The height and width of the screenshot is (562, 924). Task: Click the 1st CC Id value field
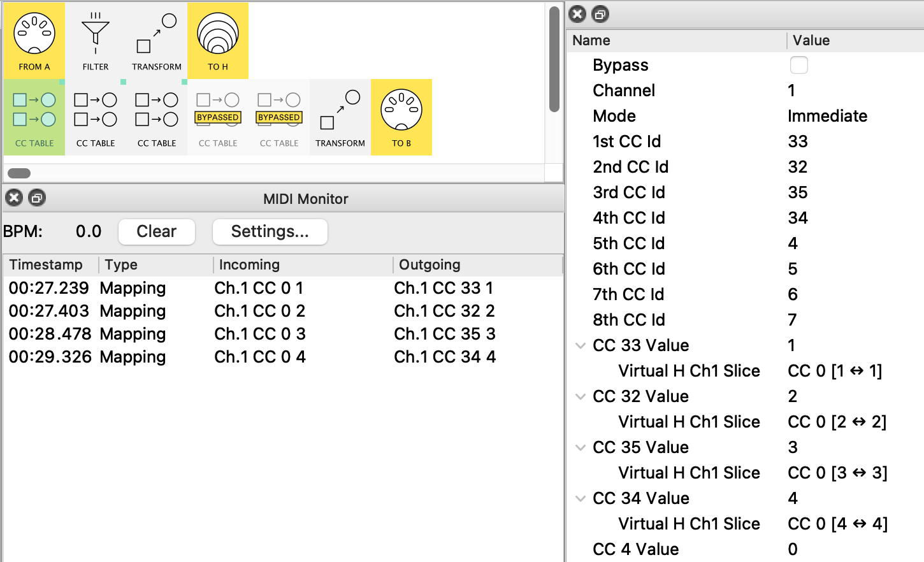pos(798,141)
